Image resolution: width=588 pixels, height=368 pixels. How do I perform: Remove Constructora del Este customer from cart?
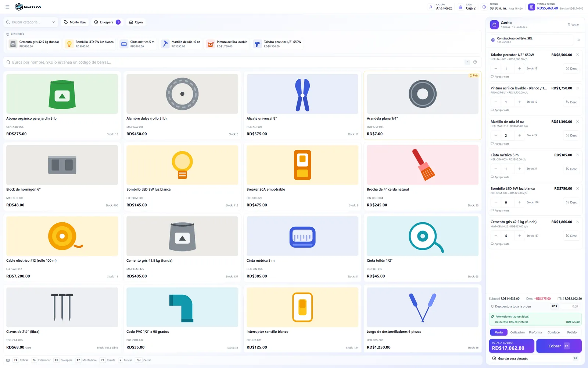click(578, 40)
